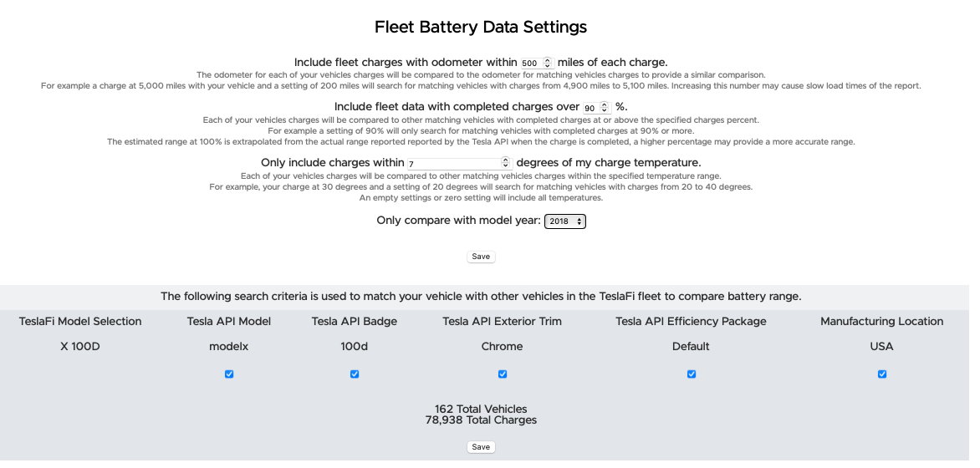Increase the odometer miles stepper value

(548, 61)
